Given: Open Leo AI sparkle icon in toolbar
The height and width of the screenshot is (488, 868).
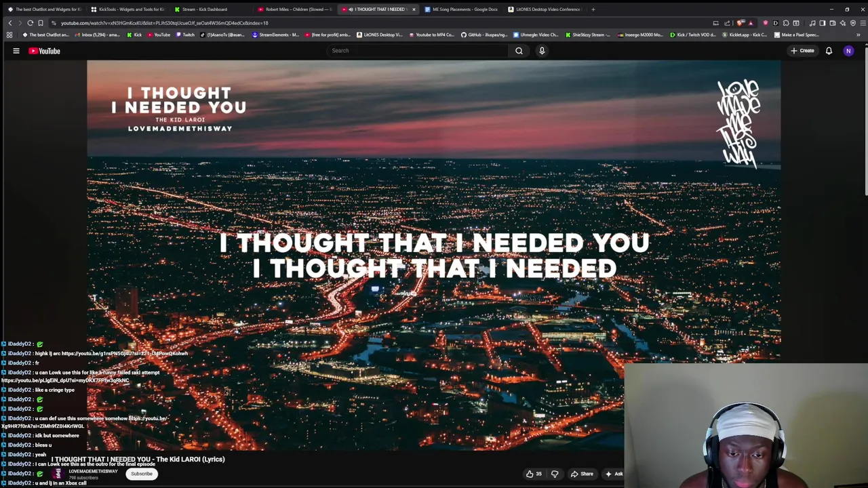Looking at the screenshot, I should (843, 23).
